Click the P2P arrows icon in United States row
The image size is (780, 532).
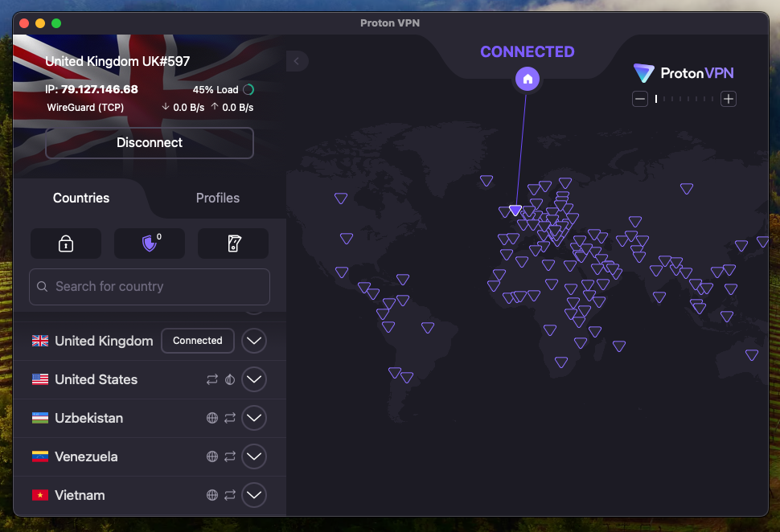pyautogui.click(x=212, y=379)
